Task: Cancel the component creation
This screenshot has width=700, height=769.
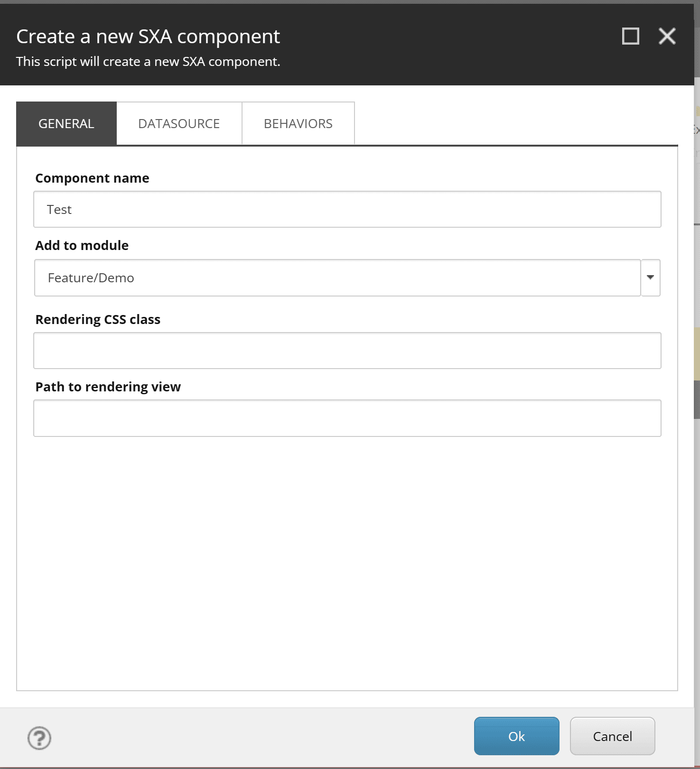Action: coord(612,736)
